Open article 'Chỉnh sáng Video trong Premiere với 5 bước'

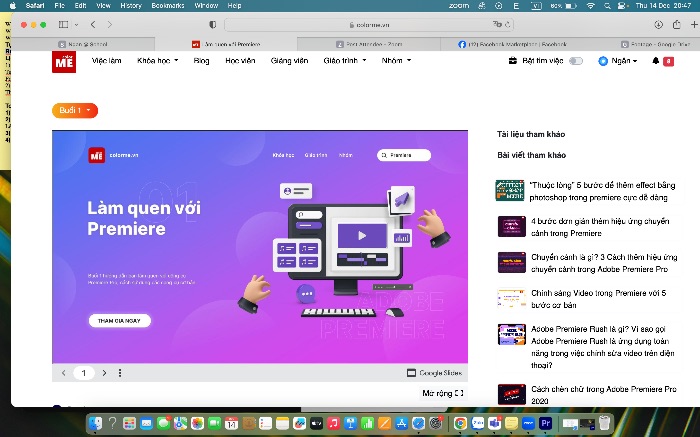[598, 299]
